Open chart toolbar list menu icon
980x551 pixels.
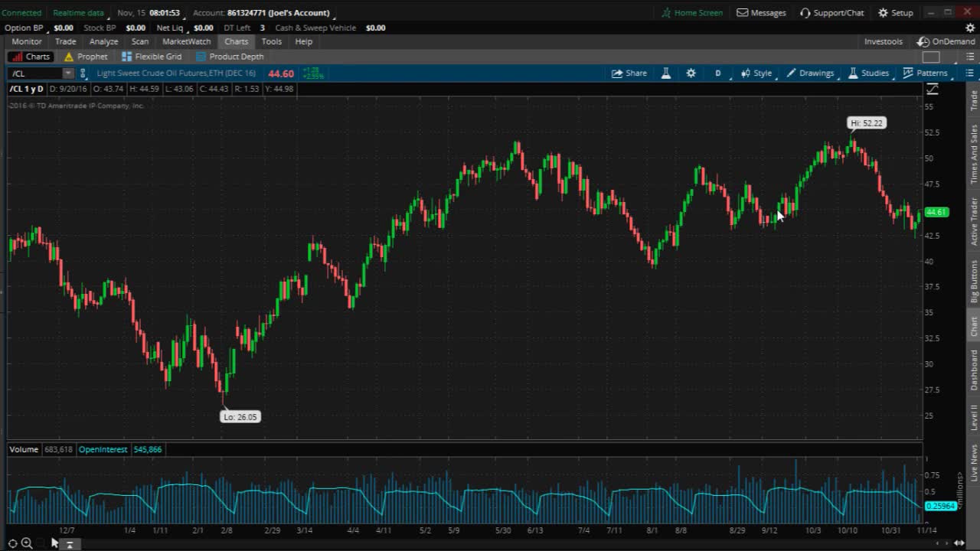click(969, 73)
